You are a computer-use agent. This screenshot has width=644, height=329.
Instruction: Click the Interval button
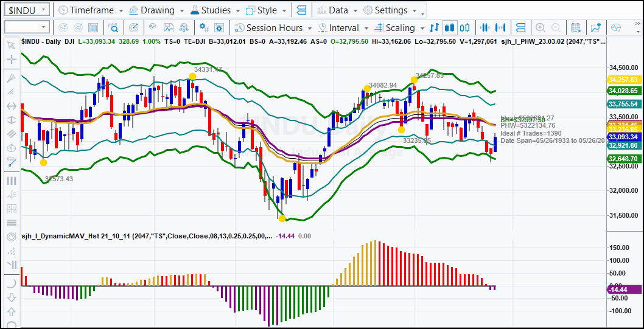[x=339, y=28]
